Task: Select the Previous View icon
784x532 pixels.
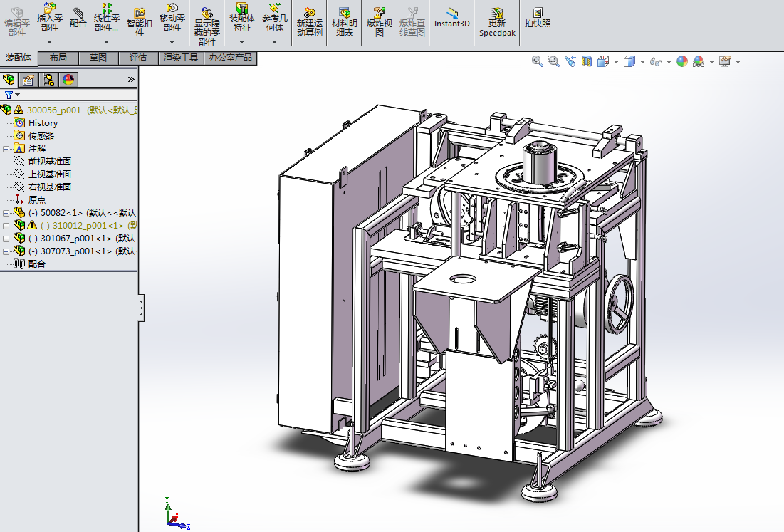Action: coord(570,62)
